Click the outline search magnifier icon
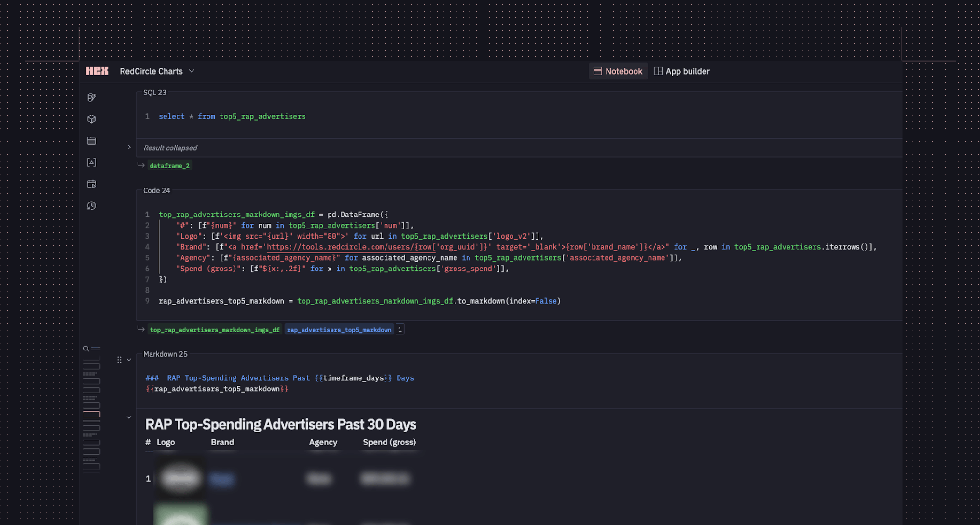The width and height of the screenshot is (980, 525). tap(86, 349)
